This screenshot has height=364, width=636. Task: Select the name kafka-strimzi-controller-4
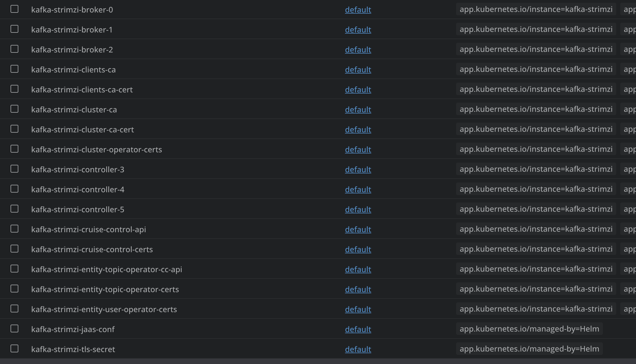pyautogui.click(x=78, y=189)
